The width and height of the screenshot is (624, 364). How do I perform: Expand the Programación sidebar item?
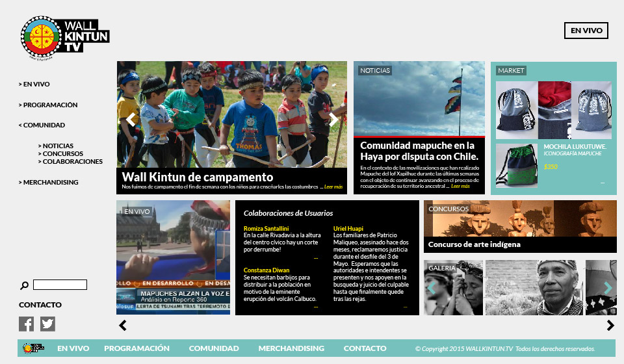49,105
